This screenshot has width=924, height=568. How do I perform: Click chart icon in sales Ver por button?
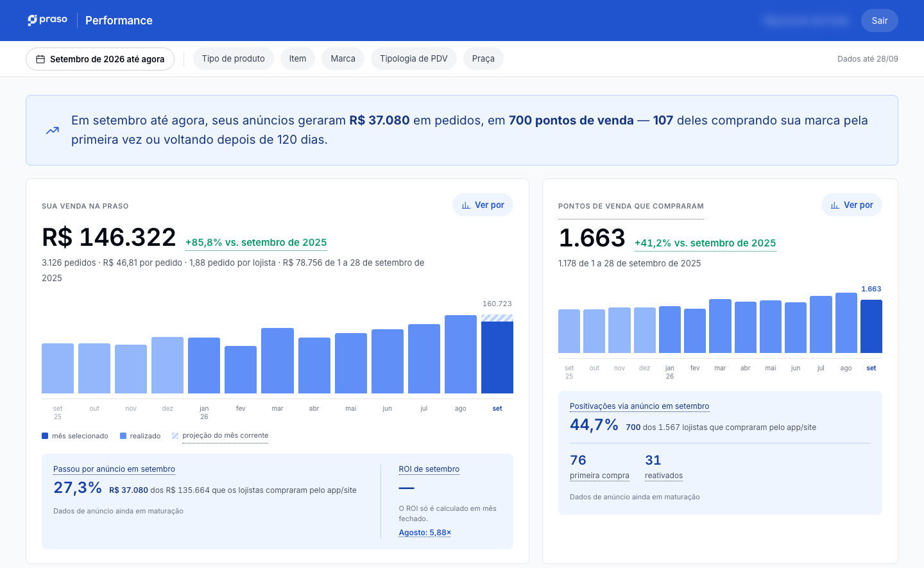pos(466,205)
